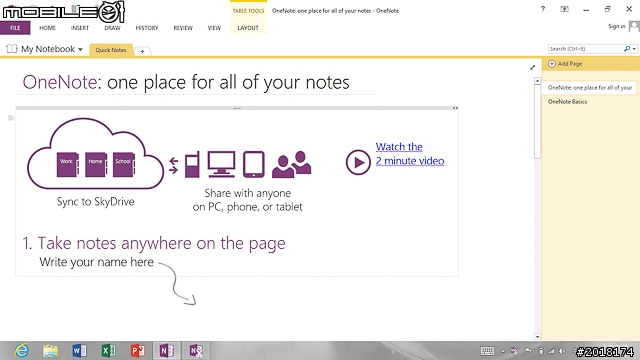Open Send to OneNote tool in taskbar
Screen dimensions: 640x360
click(x=196, y=351)
